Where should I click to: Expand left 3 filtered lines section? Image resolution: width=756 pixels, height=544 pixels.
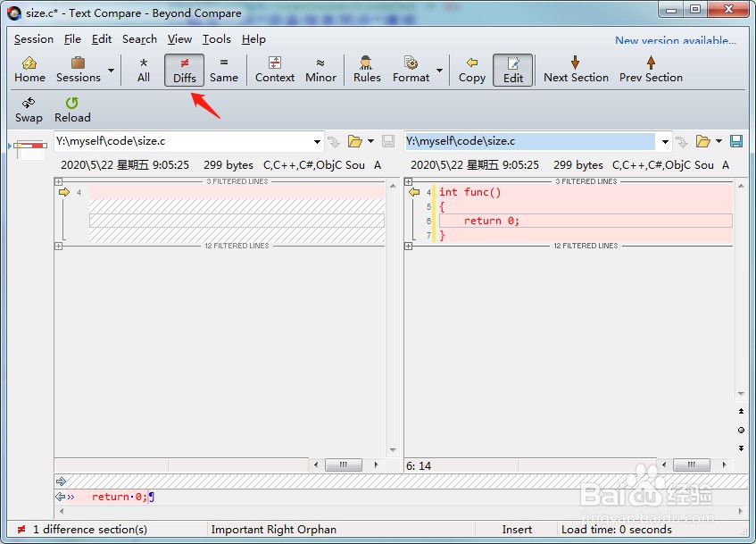[58, 181]
